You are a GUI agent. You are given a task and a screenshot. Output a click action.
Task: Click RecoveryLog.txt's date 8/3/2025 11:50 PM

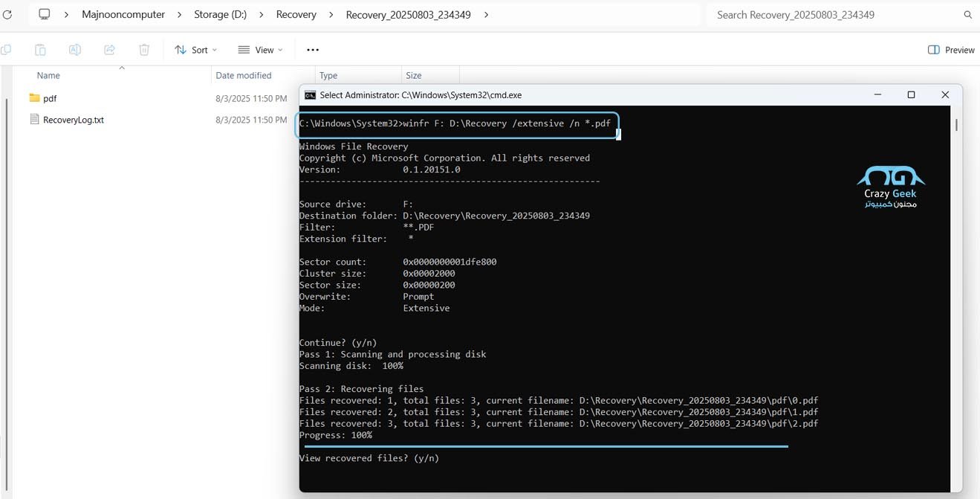point(251,120)
